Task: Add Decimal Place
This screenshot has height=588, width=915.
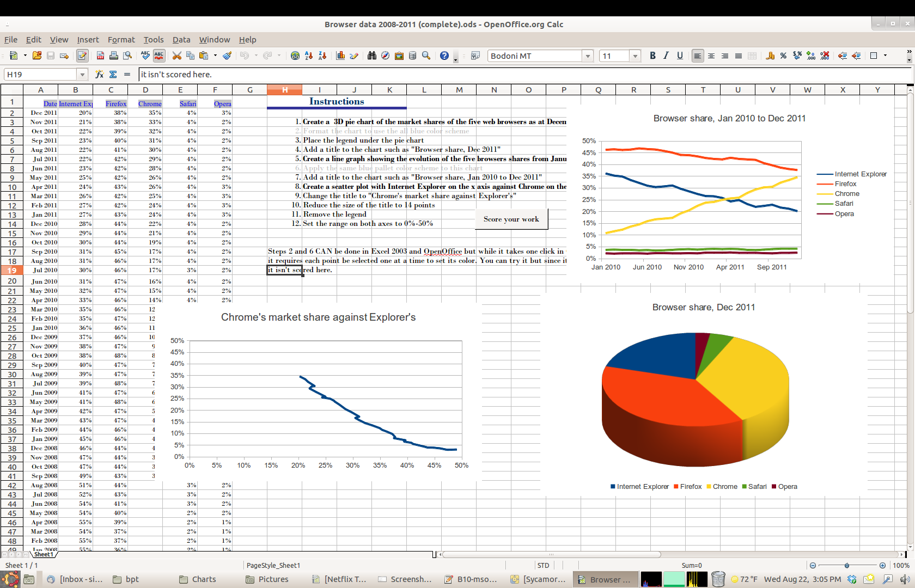Action: [x=811, y=56]
